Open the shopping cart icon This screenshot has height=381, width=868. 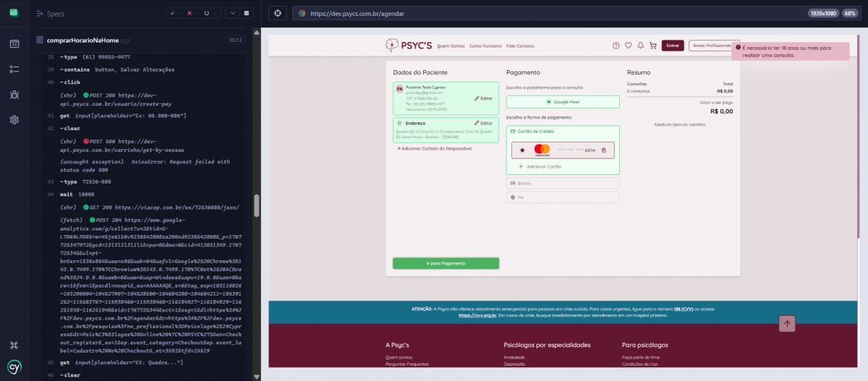coord(653,46)
